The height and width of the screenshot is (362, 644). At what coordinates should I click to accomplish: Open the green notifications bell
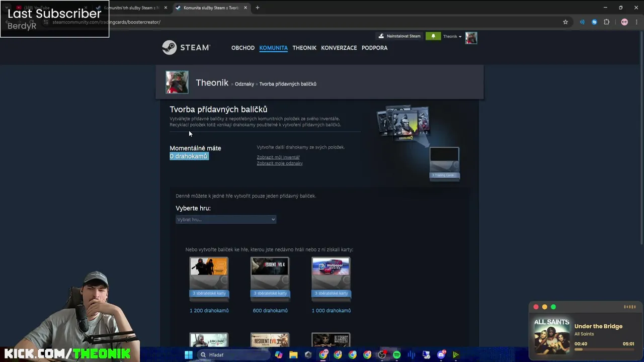coord(433,36)
